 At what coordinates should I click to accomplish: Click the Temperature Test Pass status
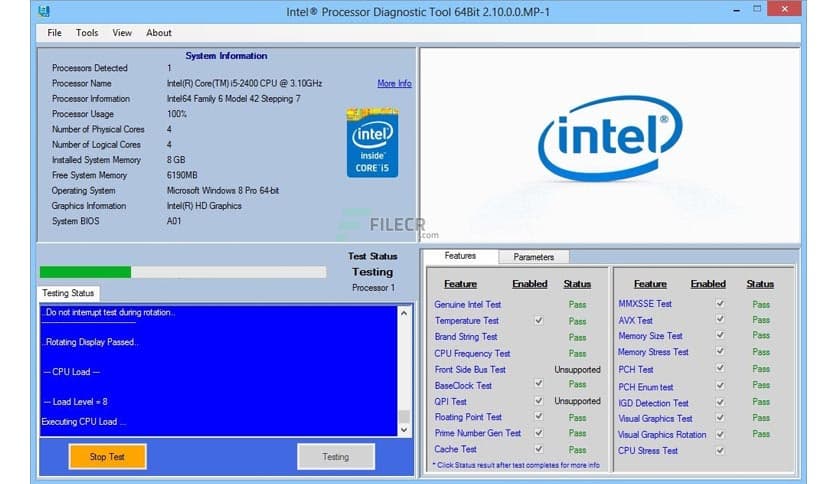[x=577, y=321]
